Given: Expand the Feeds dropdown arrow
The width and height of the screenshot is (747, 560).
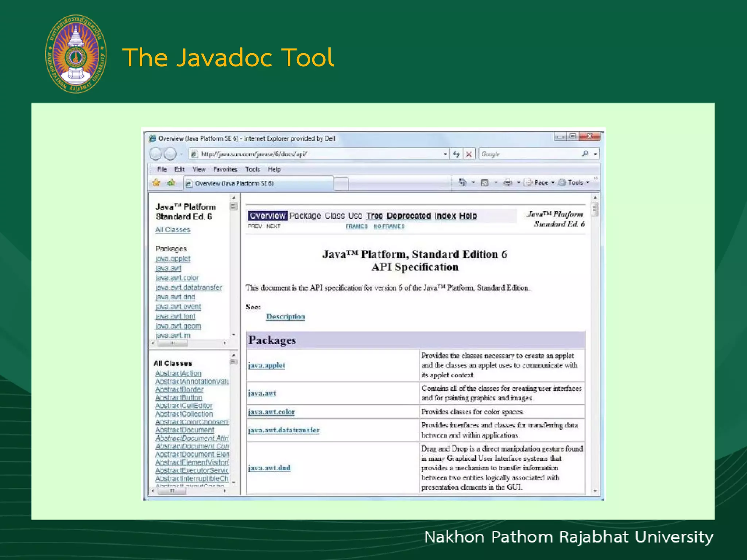Looking at the screenshot, I should coord(496,183).
